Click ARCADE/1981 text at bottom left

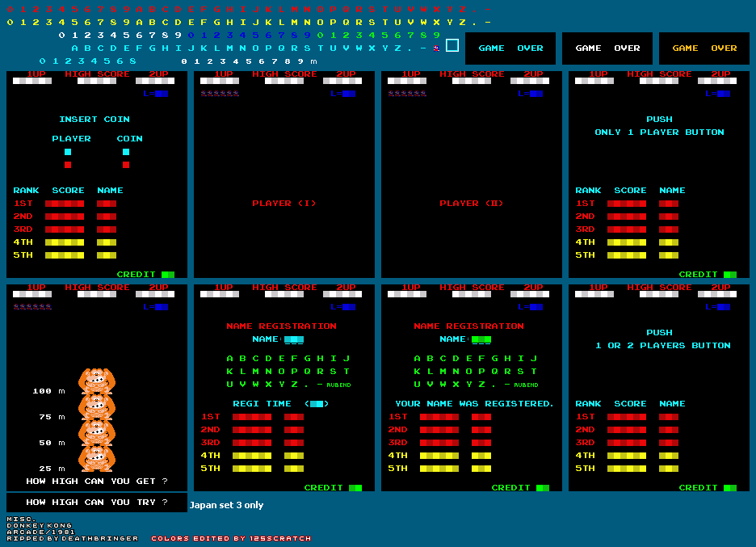(40, 532)
